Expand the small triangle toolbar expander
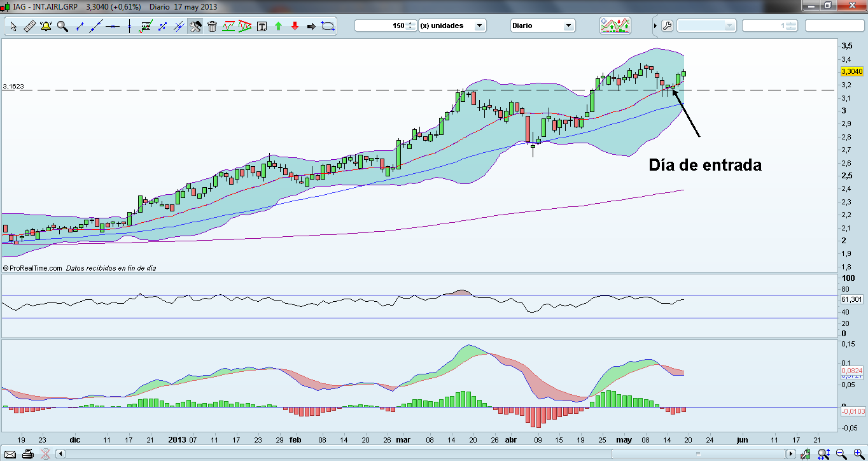This screenshot has width=868, height=461. 655,26
